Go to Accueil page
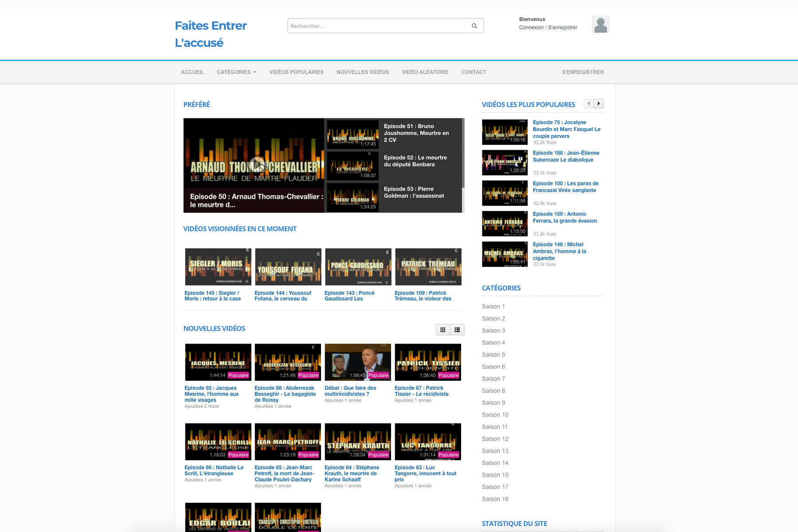This screenshot has width=798, height=532. 192,72
